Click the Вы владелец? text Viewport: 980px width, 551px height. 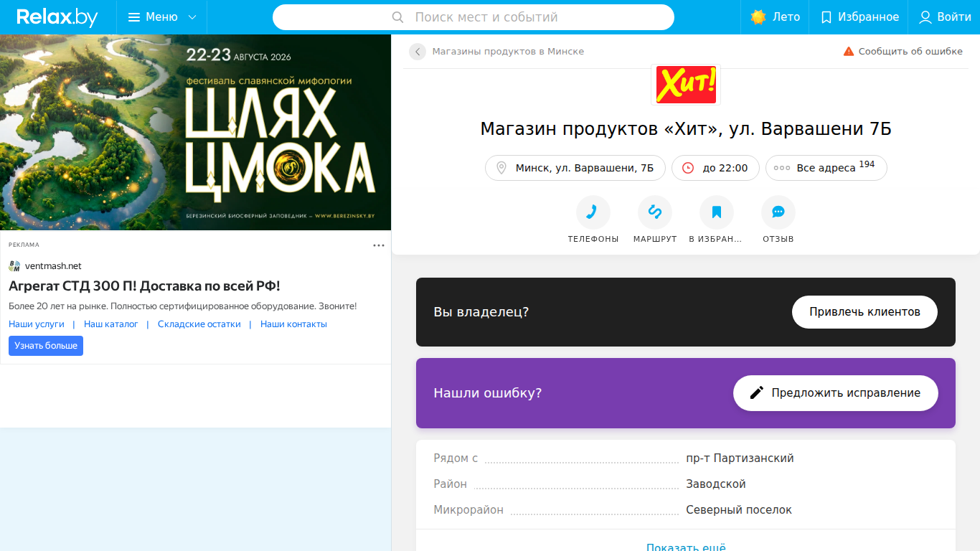point(481,312)
